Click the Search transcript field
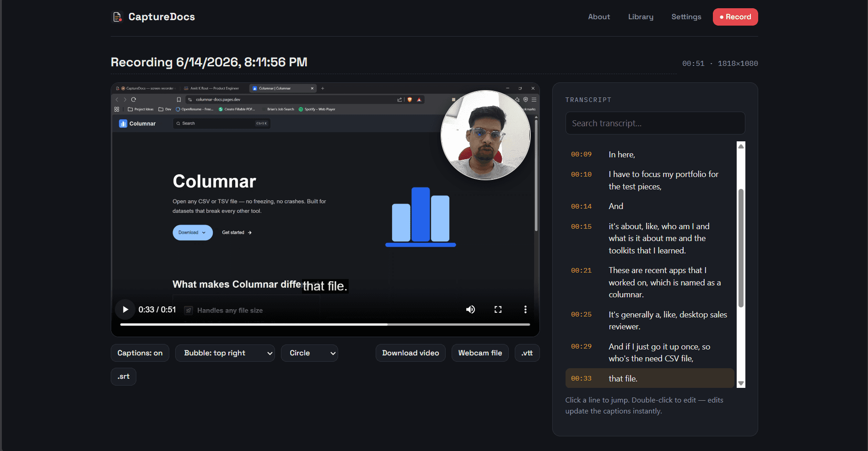 655,123
